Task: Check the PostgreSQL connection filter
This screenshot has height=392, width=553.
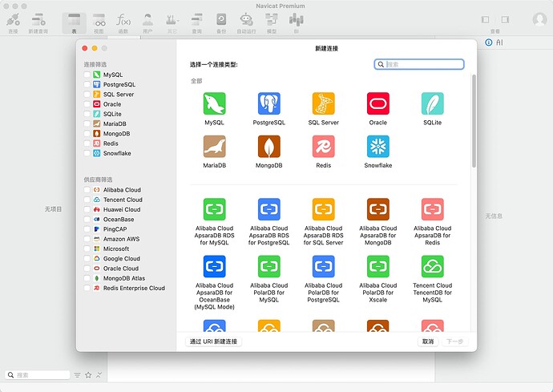Action: click(87, 85)
